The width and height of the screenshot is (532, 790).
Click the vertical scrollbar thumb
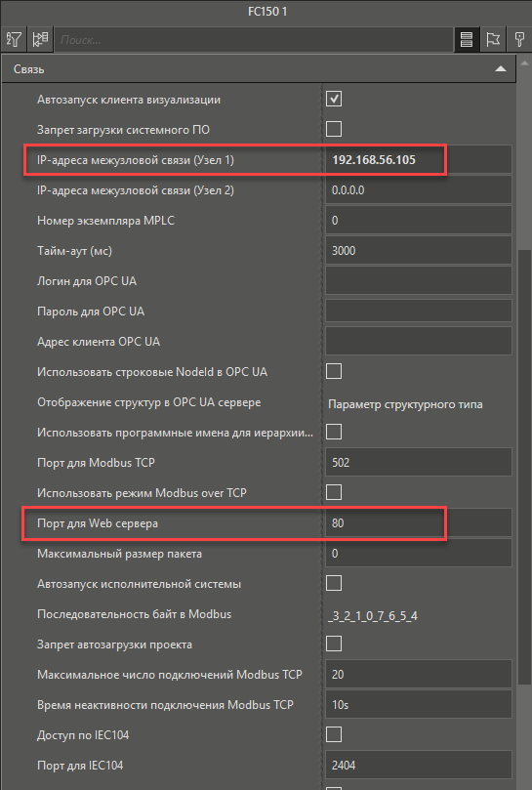[524, 466]
